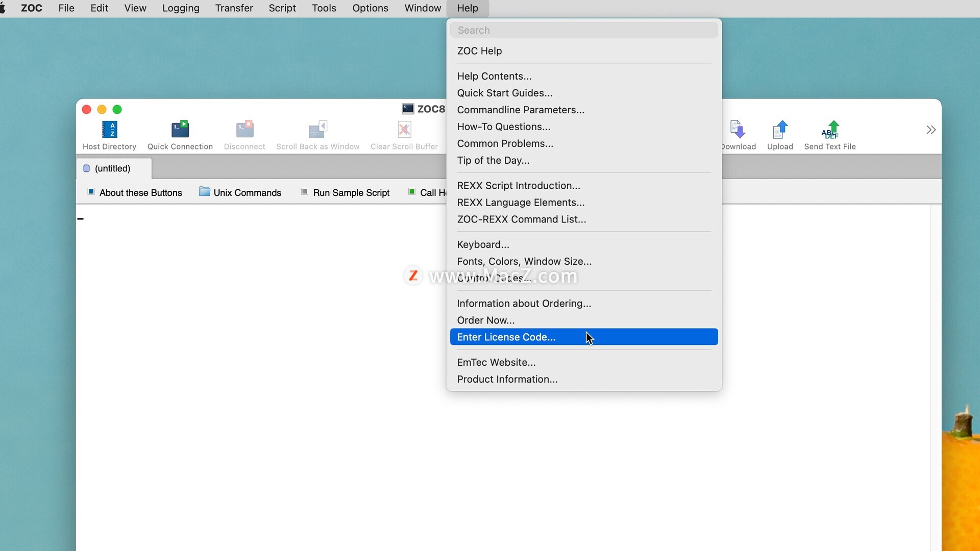Open Tip of the Day... item

[584, 160]
